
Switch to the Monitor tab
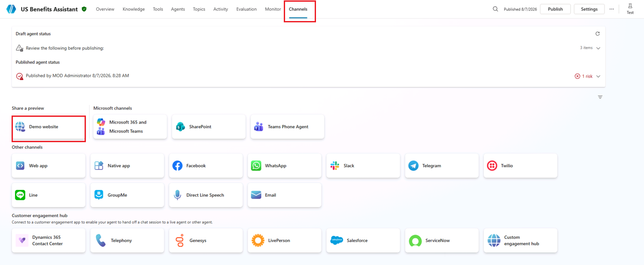[x=273, y=9]
